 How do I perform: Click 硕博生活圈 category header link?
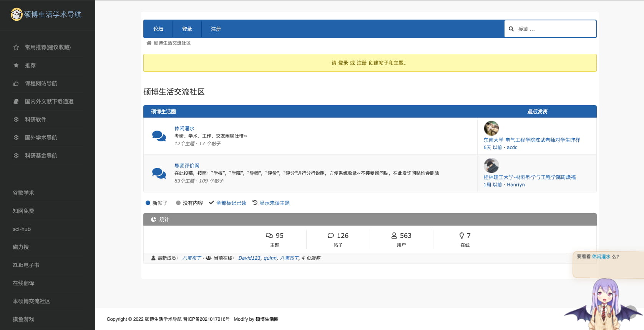click(x=163, y=111)
